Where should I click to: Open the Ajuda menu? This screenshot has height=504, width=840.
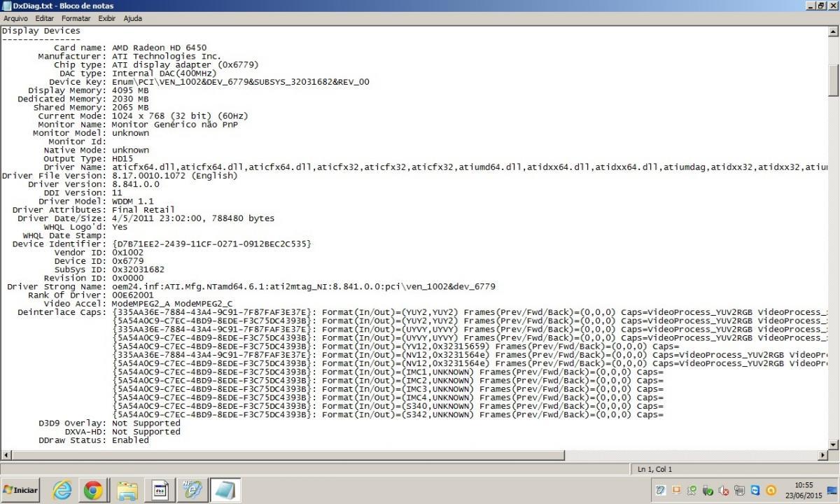132,18
